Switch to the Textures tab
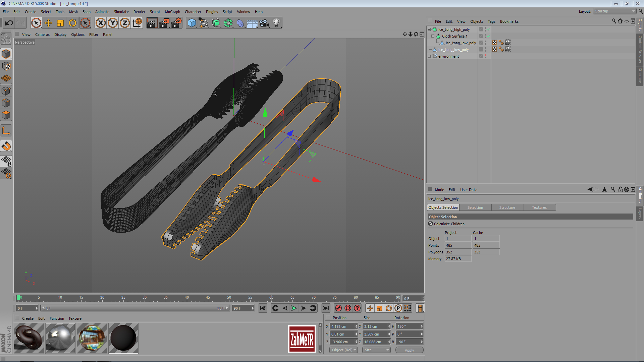Screen dimensions: 644x362 click(x=539, y=207)
